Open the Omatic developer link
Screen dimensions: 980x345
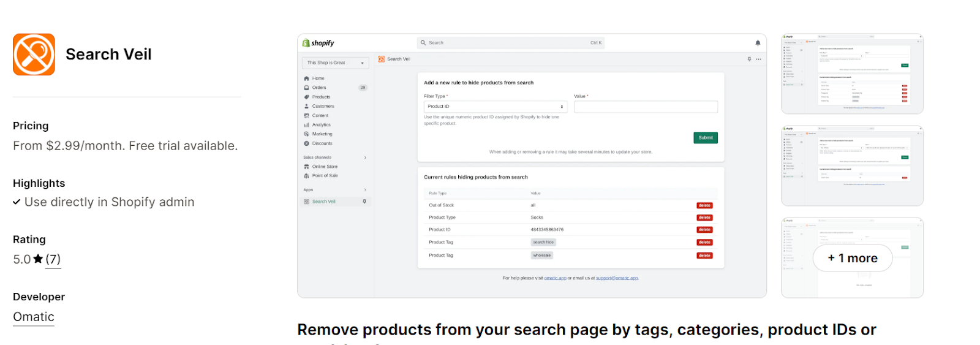(x=34, y=317)
